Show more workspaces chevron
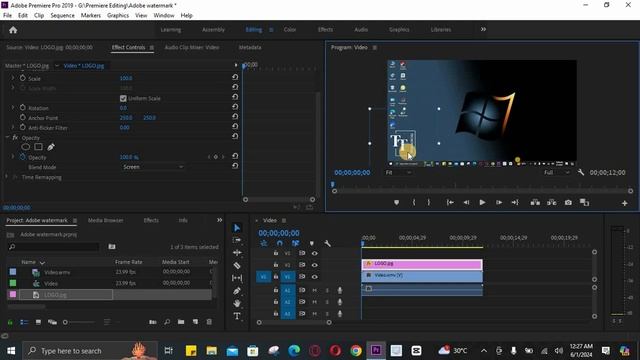640x360 pixels. 483,29
